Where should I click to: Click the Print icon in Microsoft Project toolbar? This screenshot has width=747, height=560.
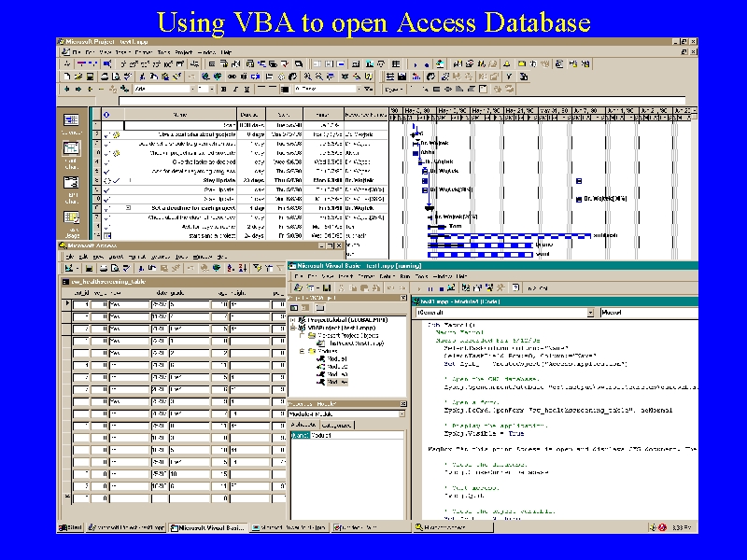click(105, 77)
